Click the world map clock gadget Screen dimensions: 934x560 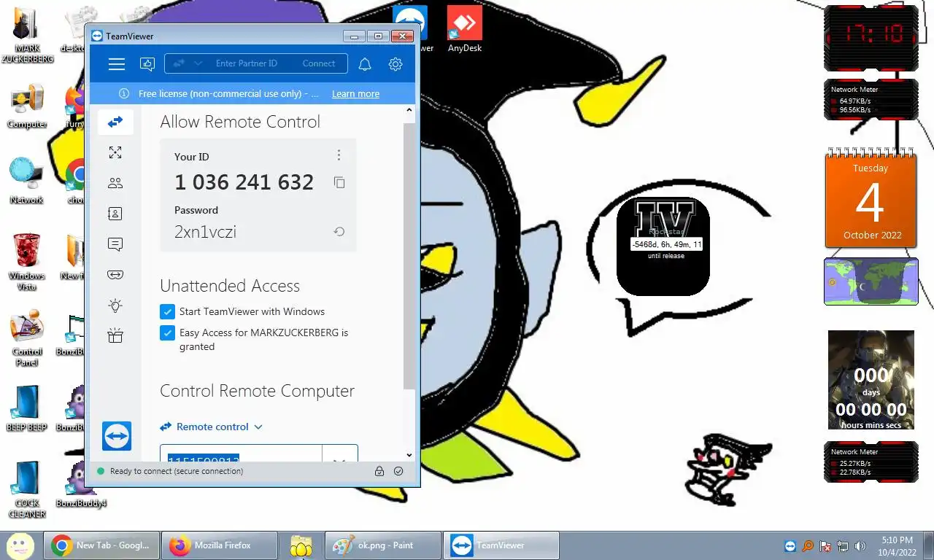point(871,281)
